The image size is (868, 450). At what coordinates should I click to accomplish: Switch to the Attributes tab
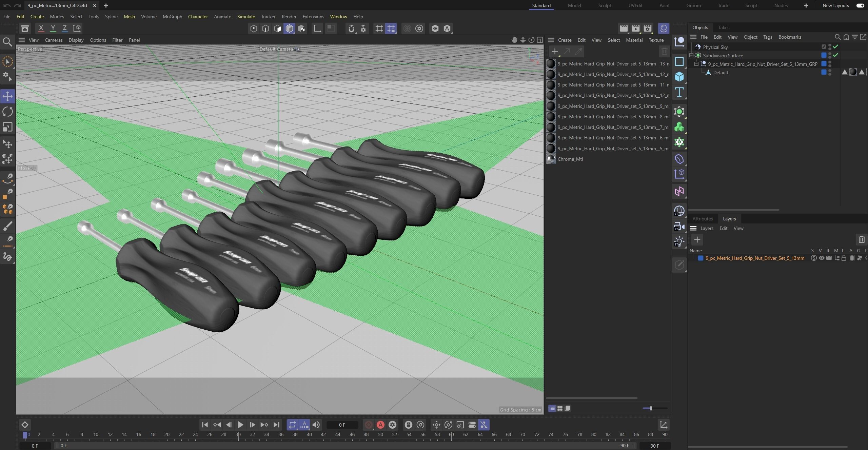pyautogui.click(x=702, y=219)
